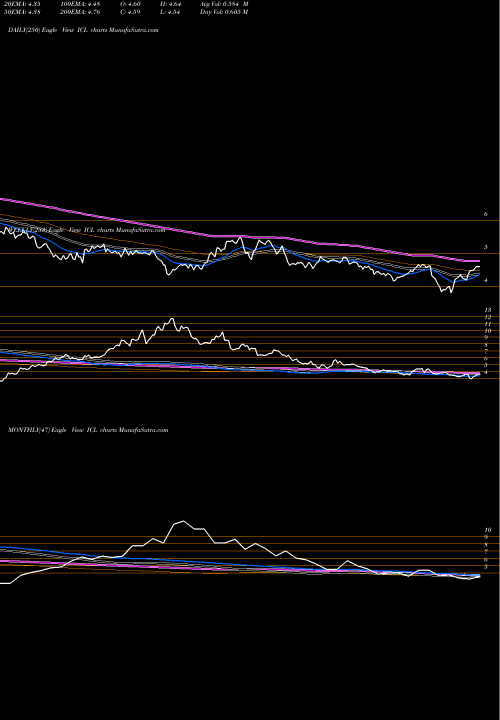The width and height of the screenshot is (500, 720).
Task: Click the Avg Vol reading
Action: tap(224, 4)
